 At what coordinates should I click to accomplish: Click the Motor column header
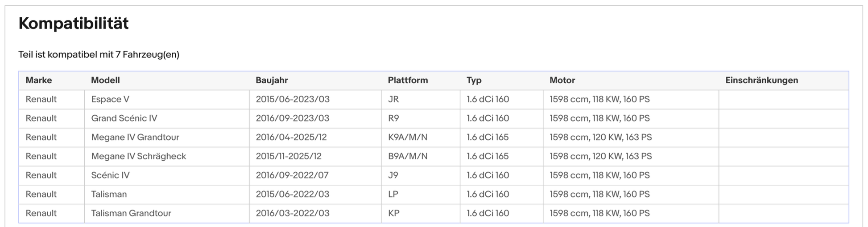click(562, 81)
